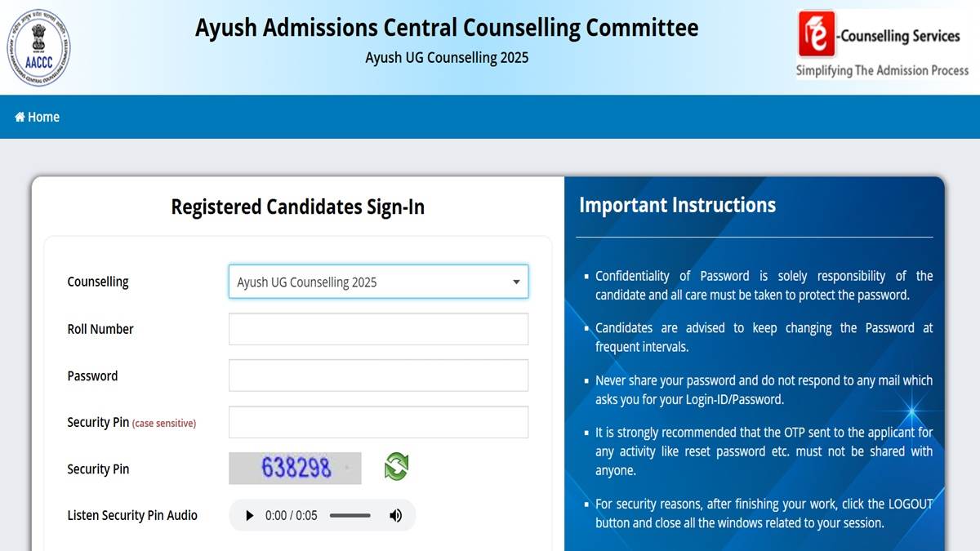The image size is (980, 551).
Task: Focus the Security Pin text box
Action: click(x=378, y=422)
